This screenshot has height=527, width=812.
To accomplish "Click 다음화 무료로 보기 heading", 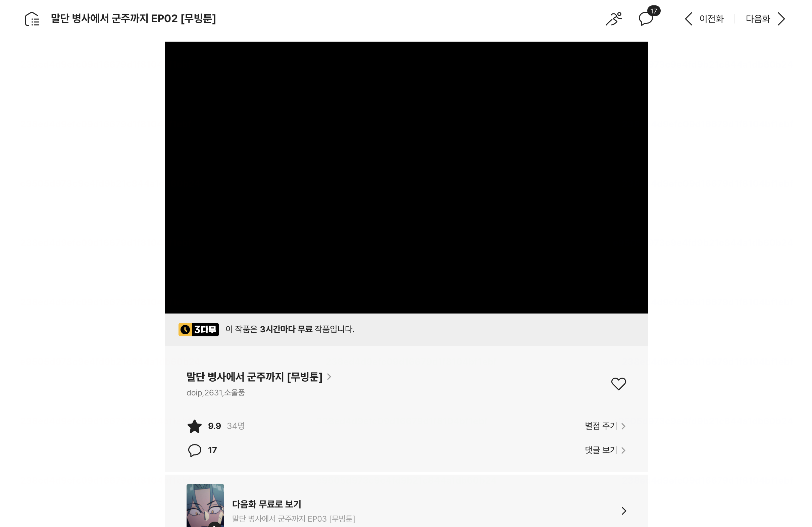I will [x=266, y=504].
